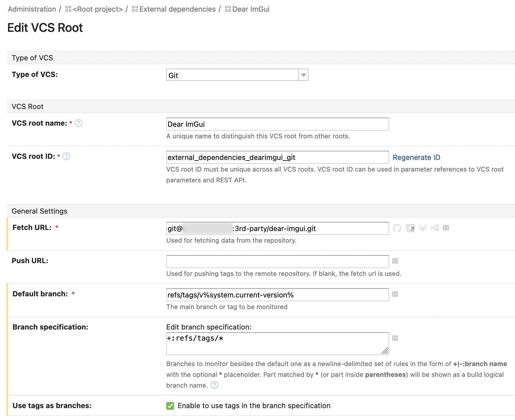Uncheck Enable to use tags in branch specification

click(170, 406)
